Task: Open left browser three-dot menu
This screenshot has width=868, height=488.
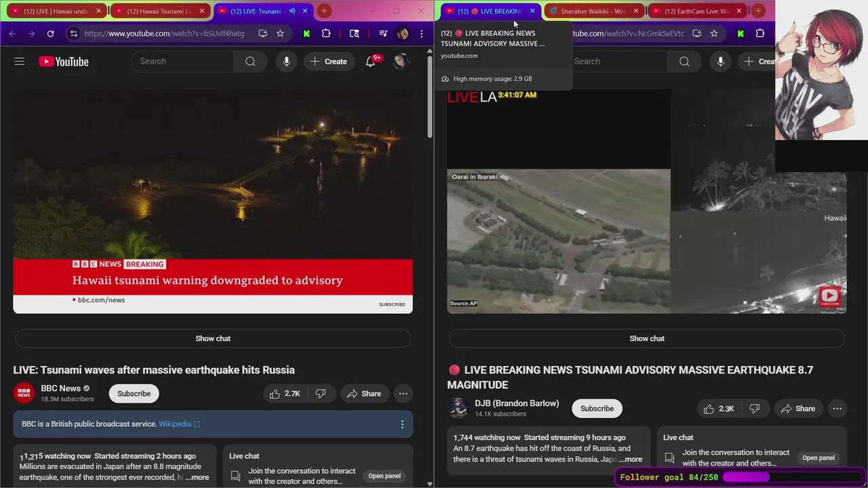Action: click(421, 33)
